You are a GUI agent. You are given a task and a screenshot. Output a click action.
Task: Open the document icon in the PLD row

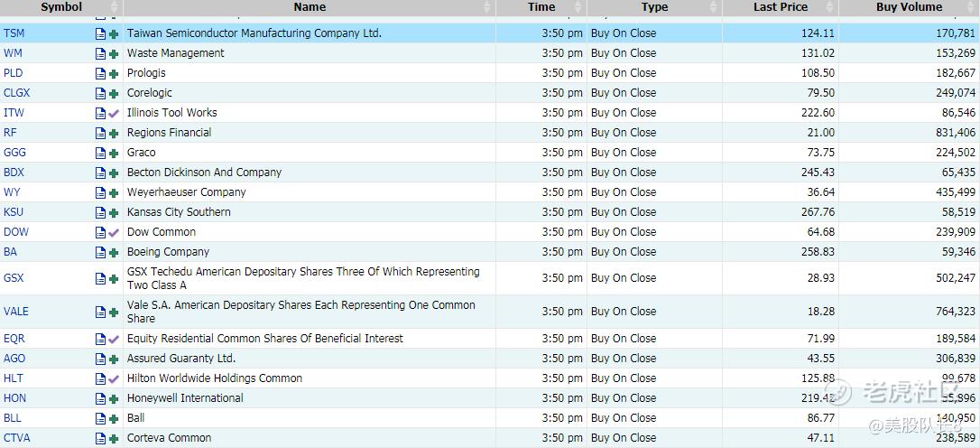click(101, 74)
